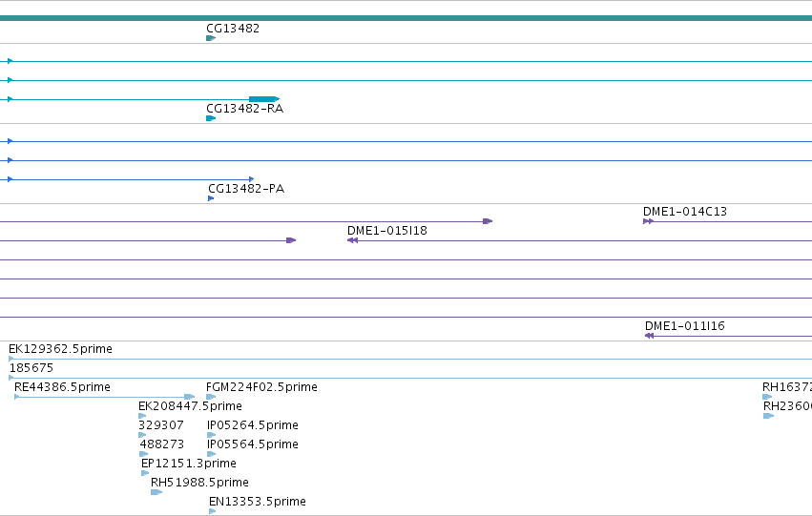812x516 pixels.
Task: Click the DME1-011I16 label
Action: point(684,326)
